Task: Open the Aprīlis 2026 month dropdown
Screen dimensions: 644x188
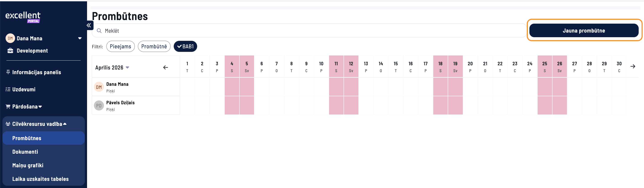Action: point(112,68)
